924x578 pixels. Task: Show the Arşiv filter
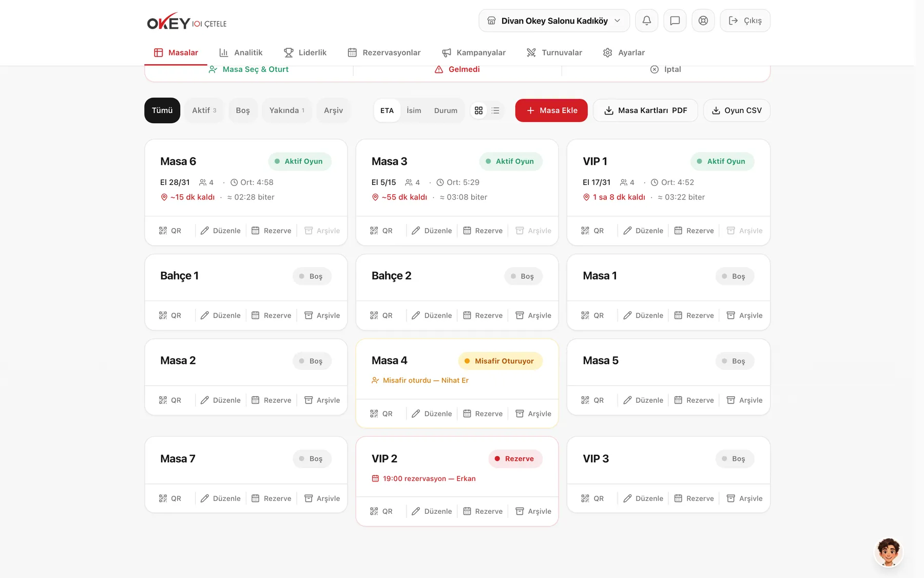pos(333,110)
